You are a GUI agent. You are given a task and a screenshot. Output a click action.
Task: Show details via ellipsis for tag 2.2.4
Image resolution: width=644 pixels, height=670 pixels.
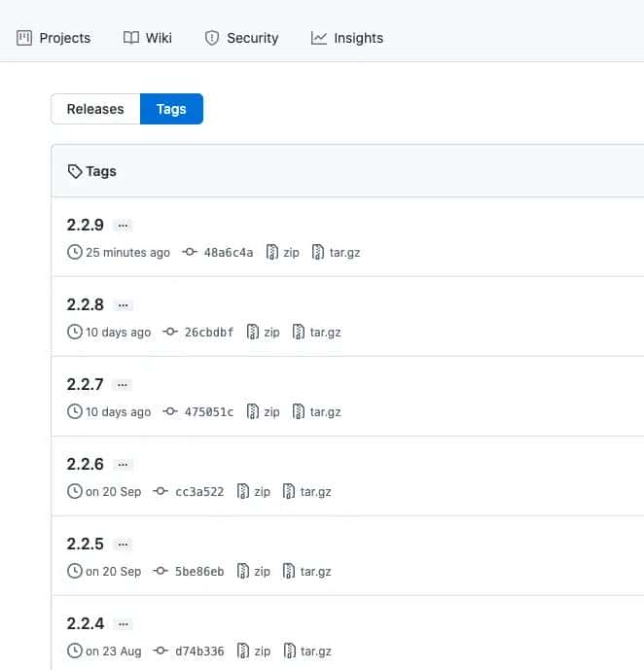point(123,623)
